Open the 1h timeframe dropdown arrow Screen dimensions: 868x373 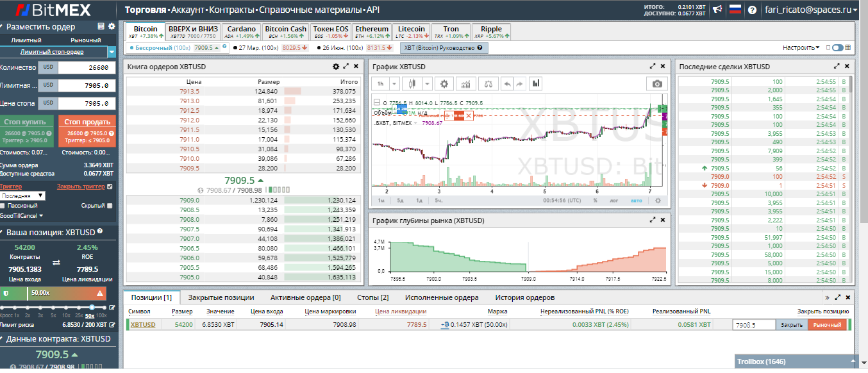tap(394, 84)
